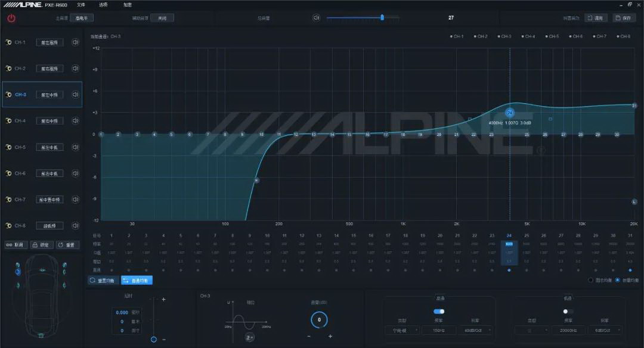644x348 pixels.
Task: Mute channel CH-5
Action: point(75,147)
